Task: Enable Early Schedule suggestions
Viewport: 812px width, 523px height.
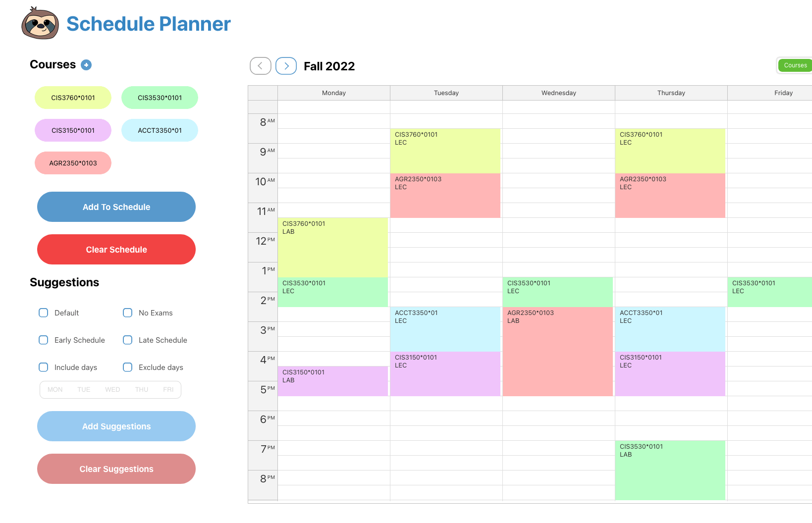Action: [43, 340]
